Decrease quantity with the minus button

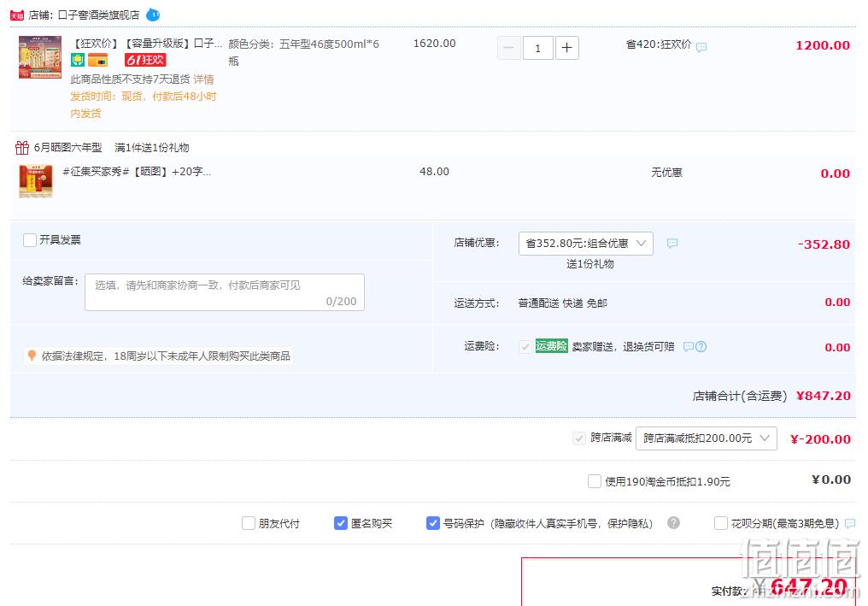(508, 48)
